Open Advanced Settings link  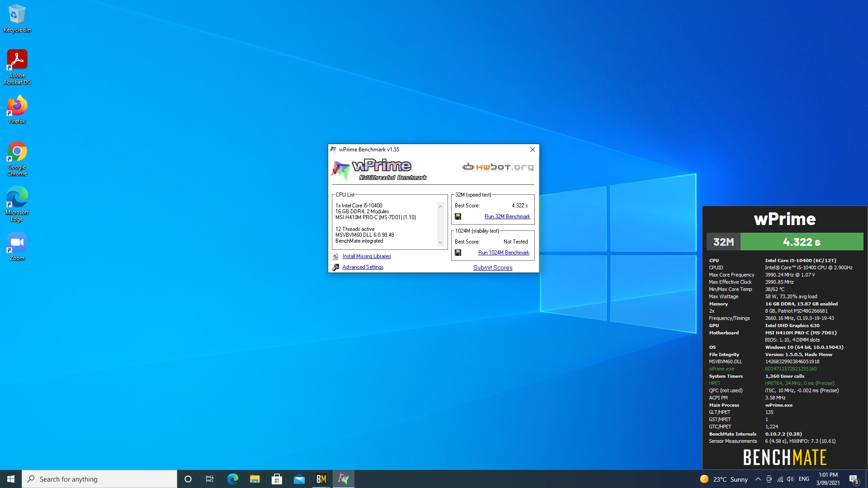coord(363,267)
